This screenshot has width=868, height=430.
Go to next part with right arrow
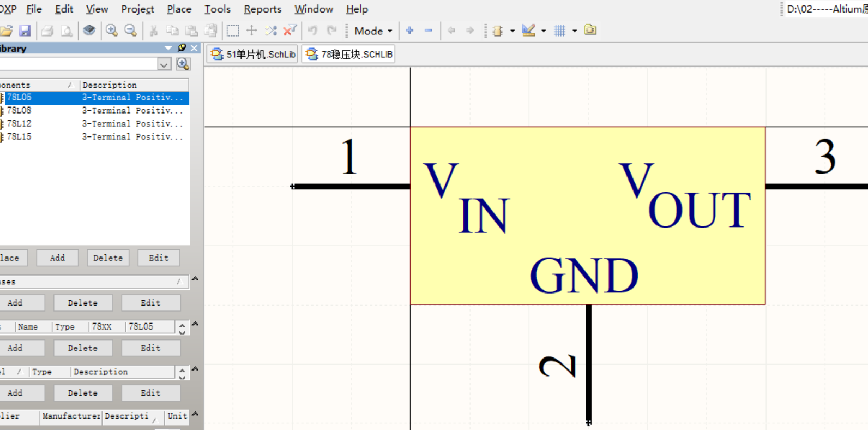coord(470,31)
